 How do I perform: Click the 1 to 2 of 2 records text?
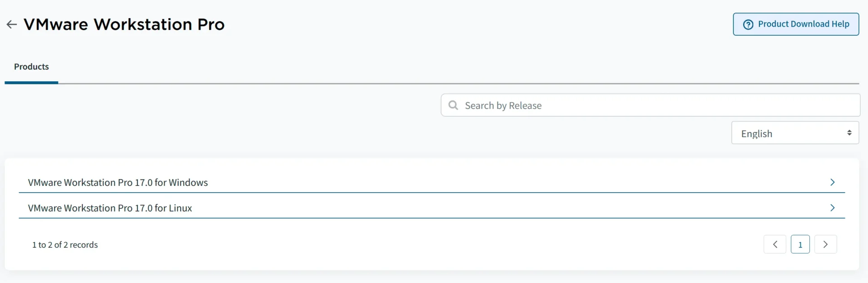click(65, 245)
